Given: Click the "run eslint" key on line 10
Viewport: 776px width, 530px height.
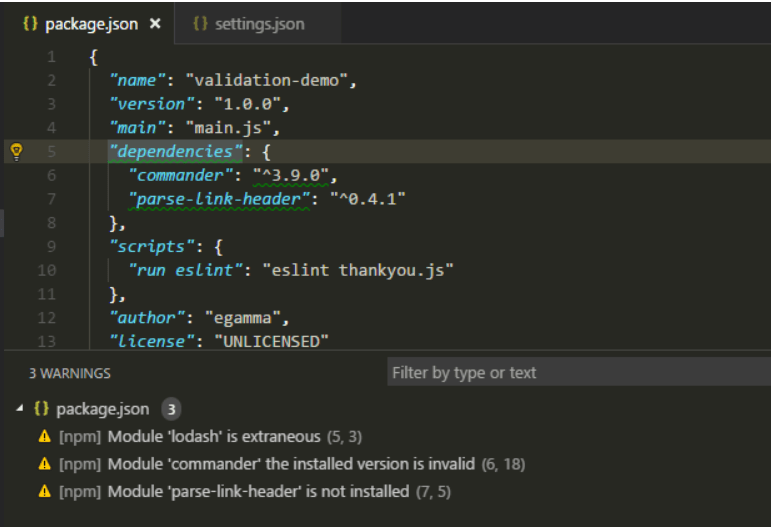Looking at the screenshot, I should click(185, 270).
